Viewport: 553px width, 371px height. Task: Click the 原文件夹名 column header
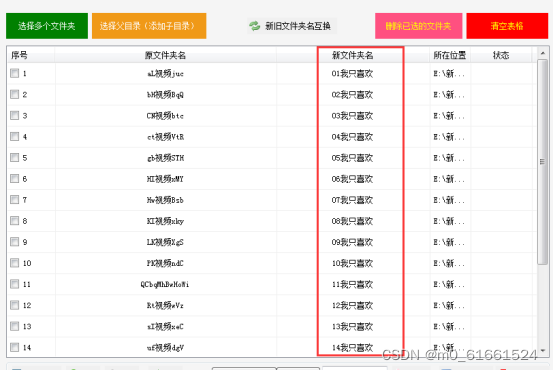(165, 55)
